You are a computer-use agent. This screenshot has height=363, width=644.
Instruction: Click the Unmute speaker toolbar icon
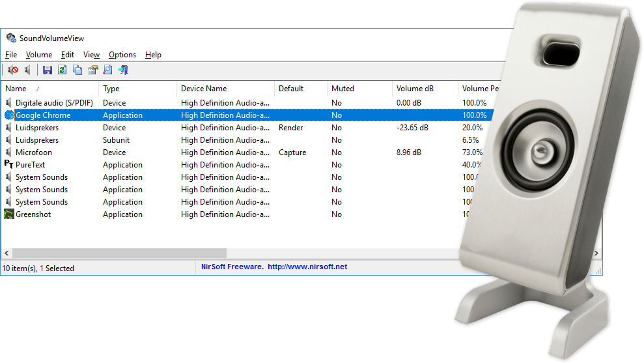(27, 70)
